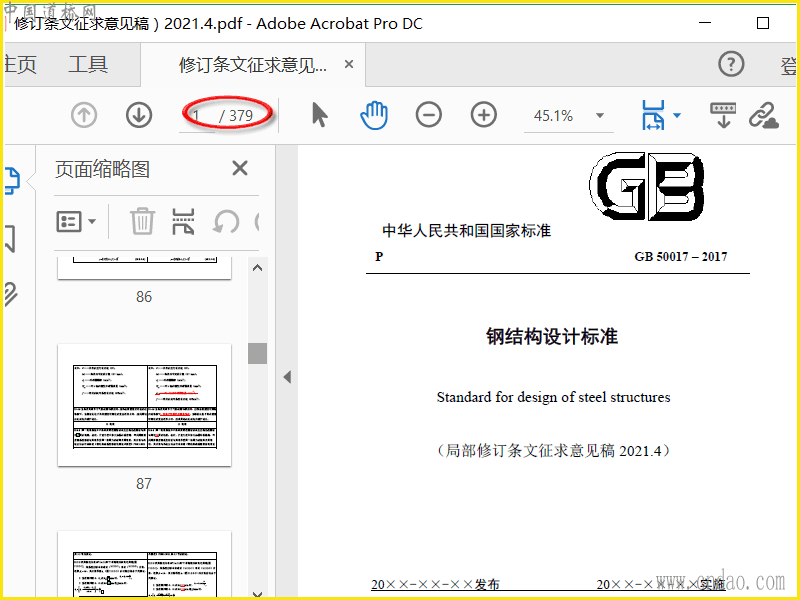Click the (局部修订条文征求意见稿 2021.4) text
Image resolution: width=800 pixels, height=600 pixels.
coord(554,451)
